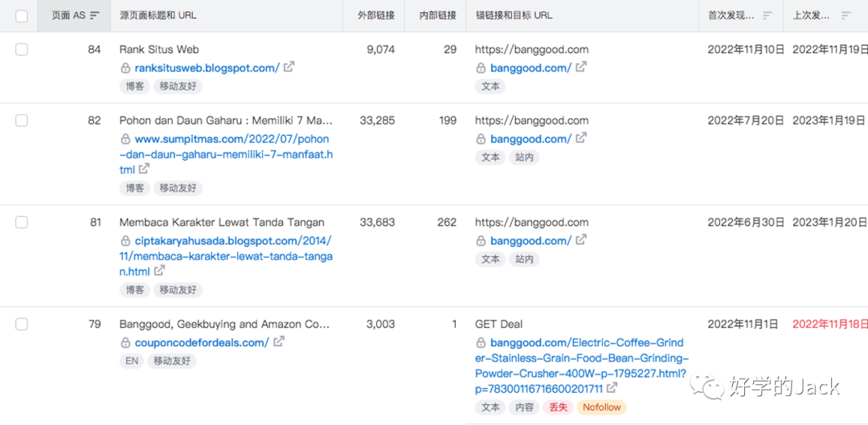
Task: Open external link icon after sumpitmas URL ending tml
Action: click(143, 170)
